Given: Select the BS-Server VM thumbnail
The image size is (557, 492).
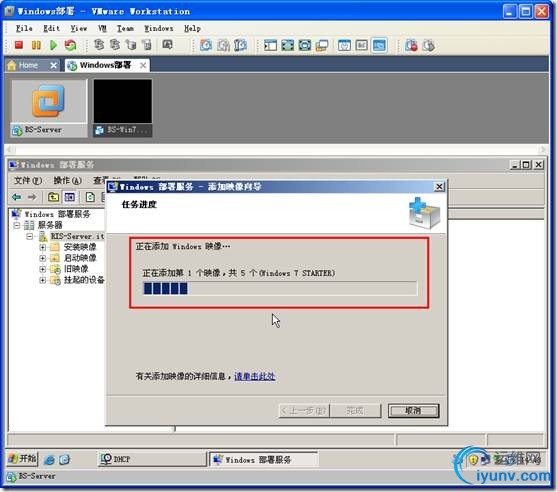Looking at the screenshot, I should click(x=49, y=108).
